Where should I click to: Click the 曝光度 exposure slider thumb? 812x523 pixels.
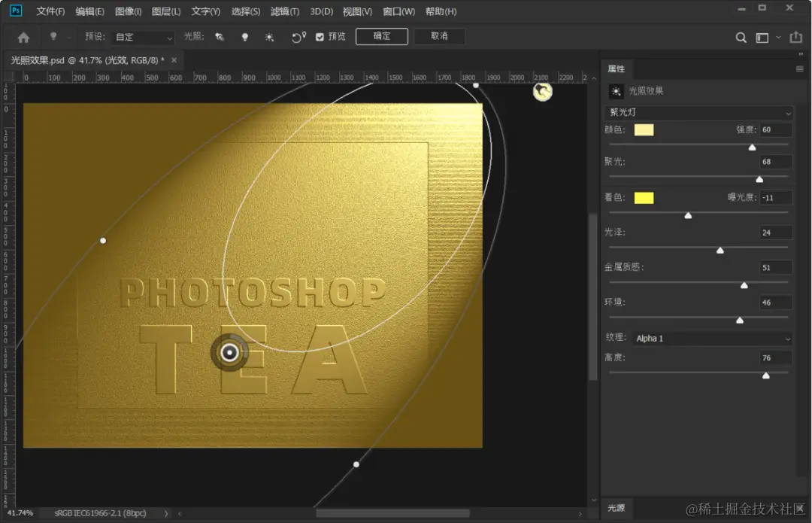point(688,215)
